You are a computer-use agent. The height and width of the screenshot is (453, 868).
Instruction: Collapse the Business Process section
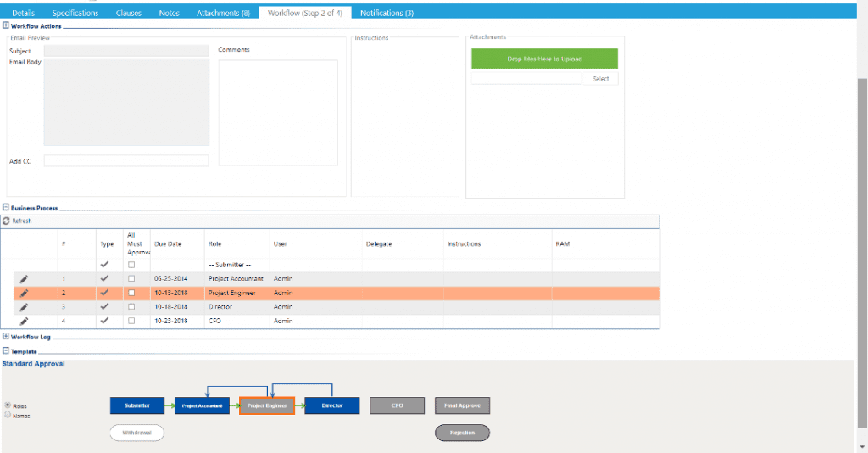pyautogui.click(x=6, y=207)
